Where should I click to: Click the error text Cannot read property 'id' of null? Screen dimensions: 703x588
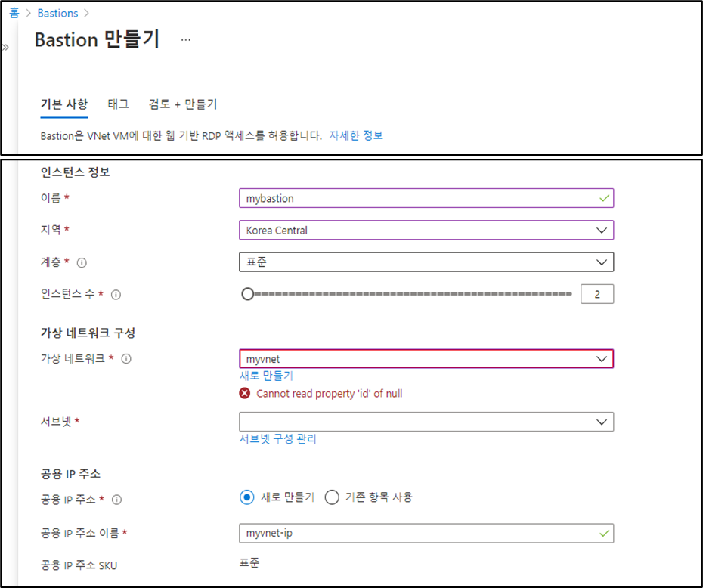(x=329, y=394)
